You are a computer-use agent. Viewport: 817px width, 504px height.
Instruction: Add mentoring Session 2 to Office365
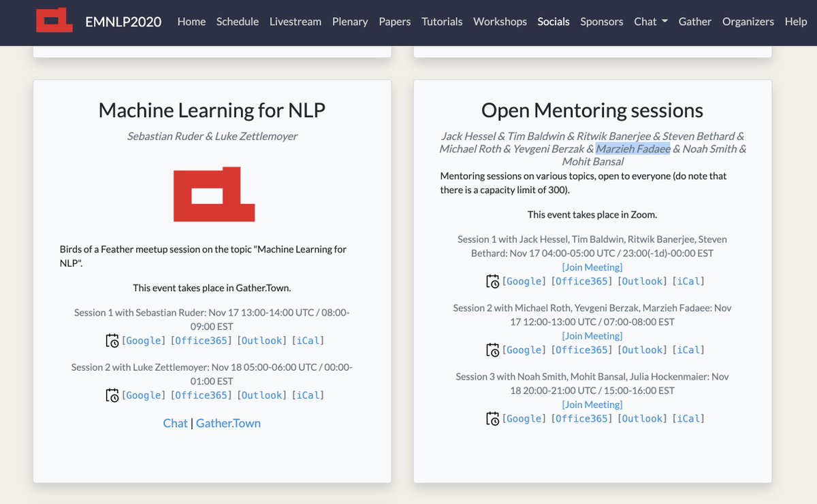582,350
